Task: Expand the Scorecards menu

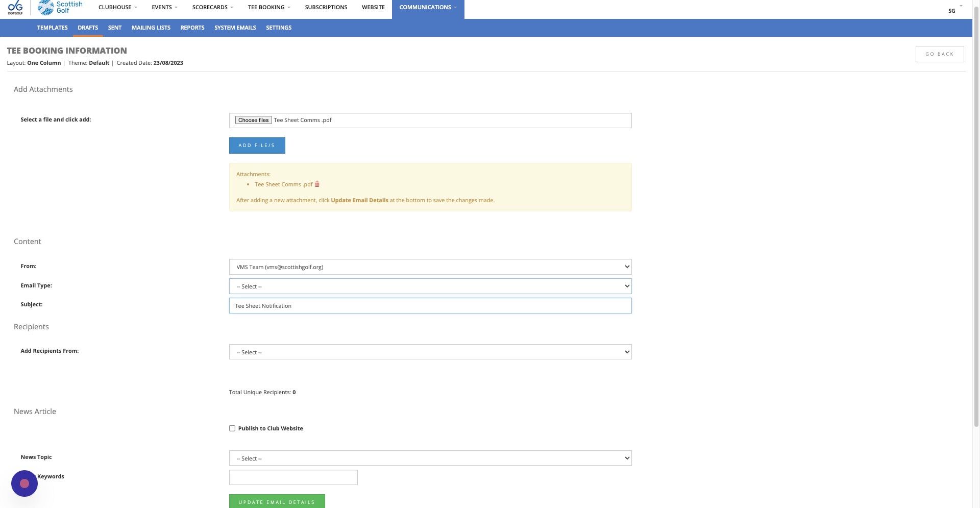Action: (x=212, y=7)
